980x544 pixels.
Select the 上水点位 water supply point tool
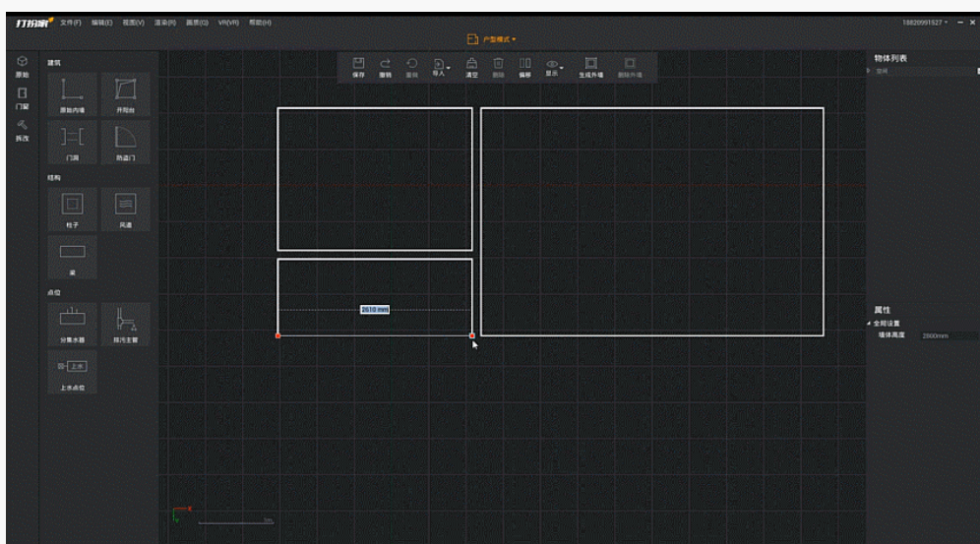[x=73, y=372]
